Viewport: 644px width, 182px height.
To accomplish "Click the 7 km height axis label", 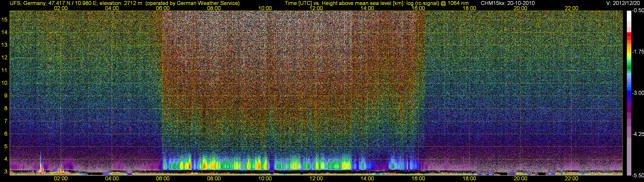I will 6,121.
